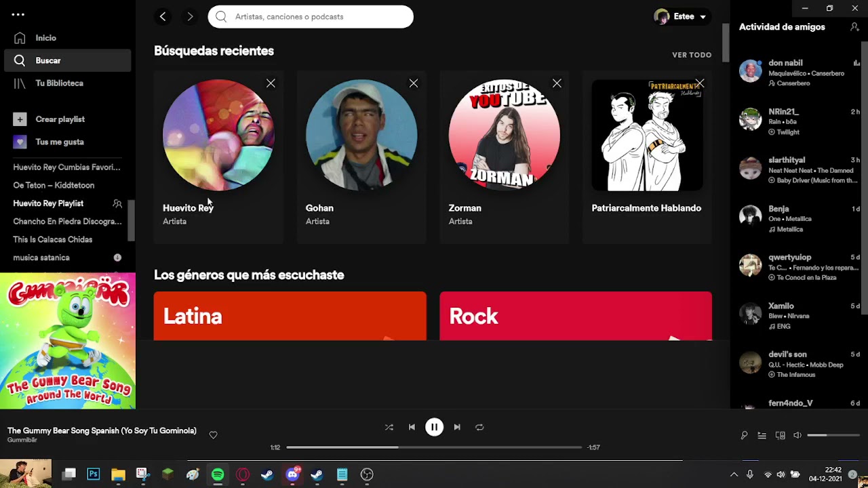
Task: Click the now playing song title
Action: click(x=102, y=430)
